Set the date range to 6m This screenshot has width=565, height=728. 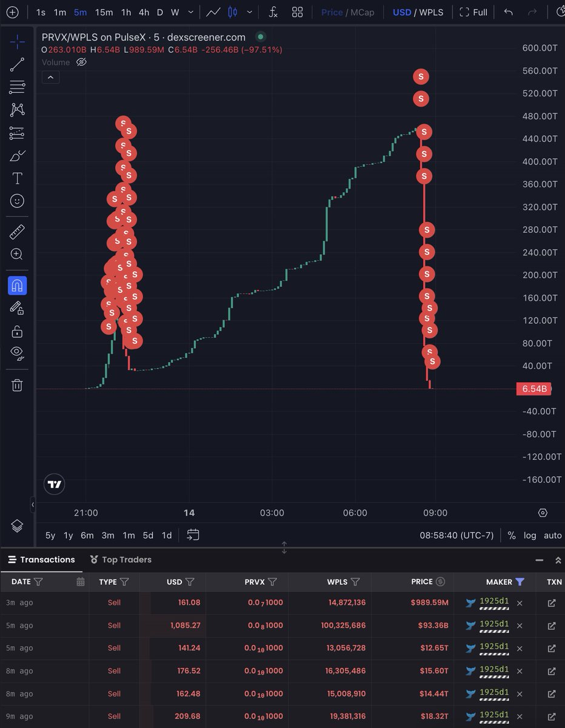87,535
